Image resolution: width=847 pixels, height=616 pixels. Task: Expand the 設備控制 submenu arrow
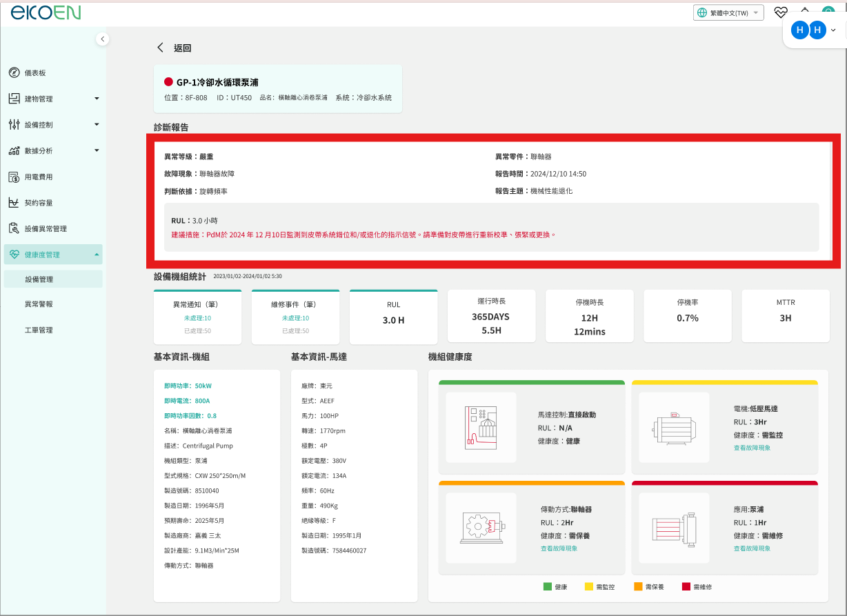click(97, 125)
